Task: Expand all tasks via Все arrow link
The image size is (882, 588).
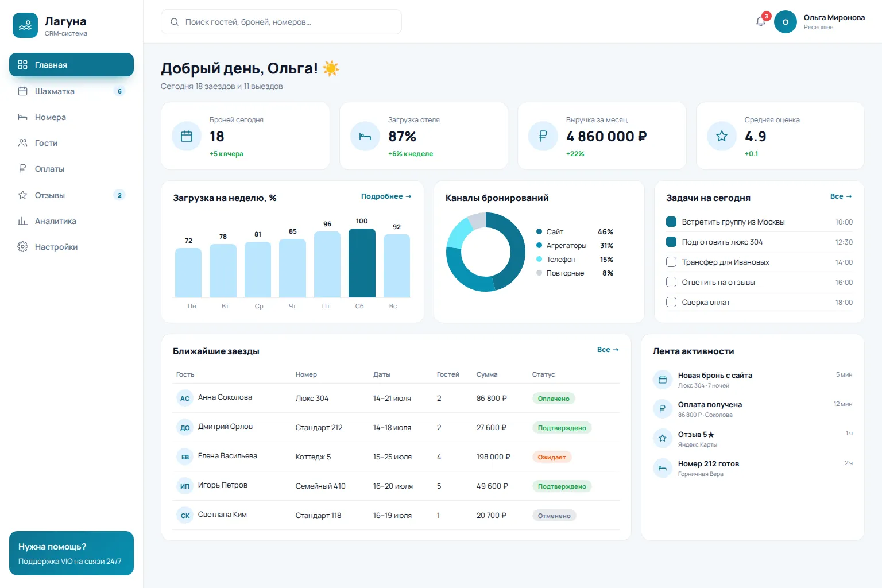Action: click(841, 196)
